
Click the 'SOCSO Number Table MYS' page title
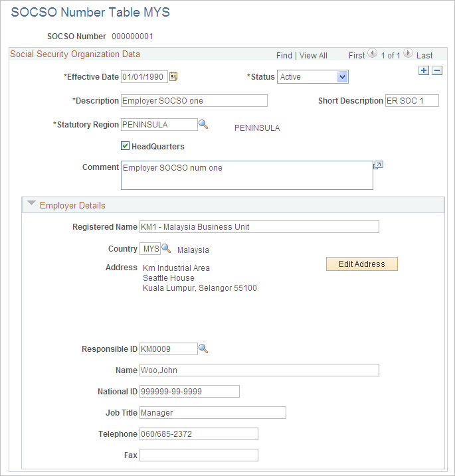(90, 12)
